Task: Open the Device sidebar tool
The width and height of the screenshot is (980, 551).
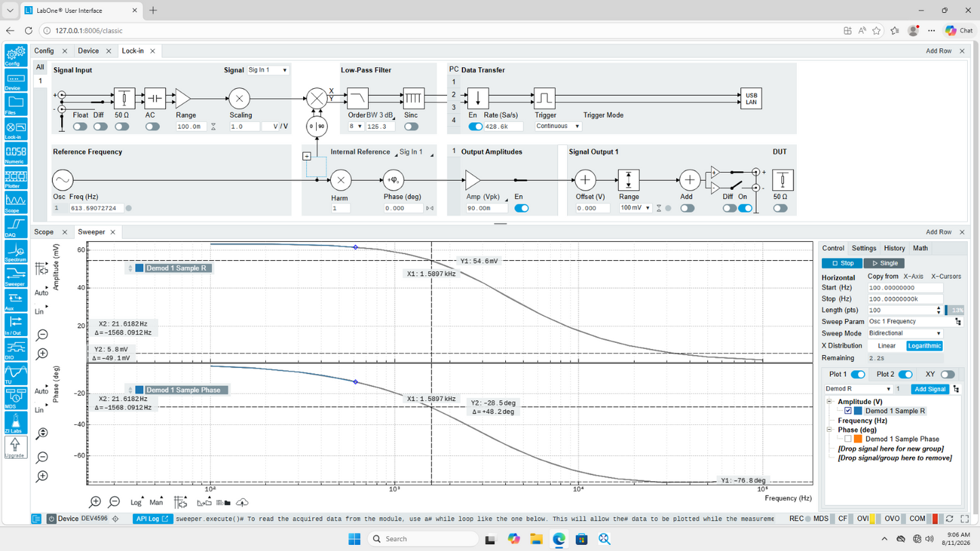Action: coord(15,80)
